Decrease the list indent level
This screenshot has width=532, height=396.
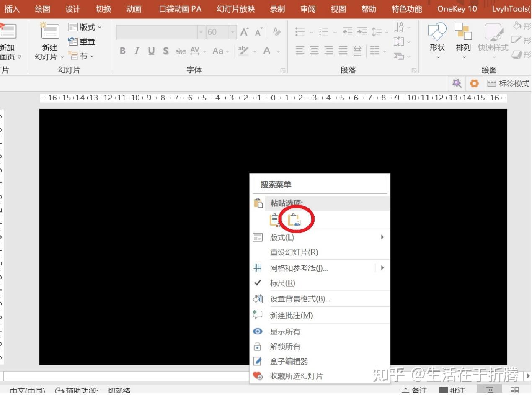click(347, 32)
